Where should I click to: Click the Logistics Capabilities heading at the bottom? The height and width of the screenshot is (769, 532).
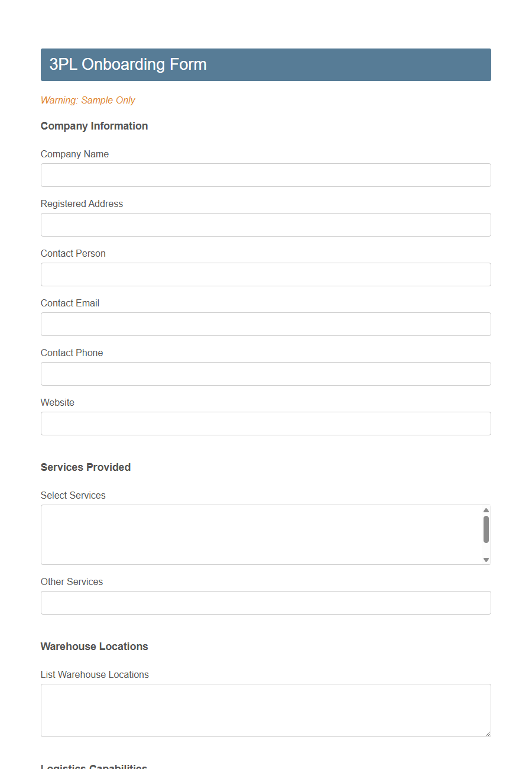(93, 767)
